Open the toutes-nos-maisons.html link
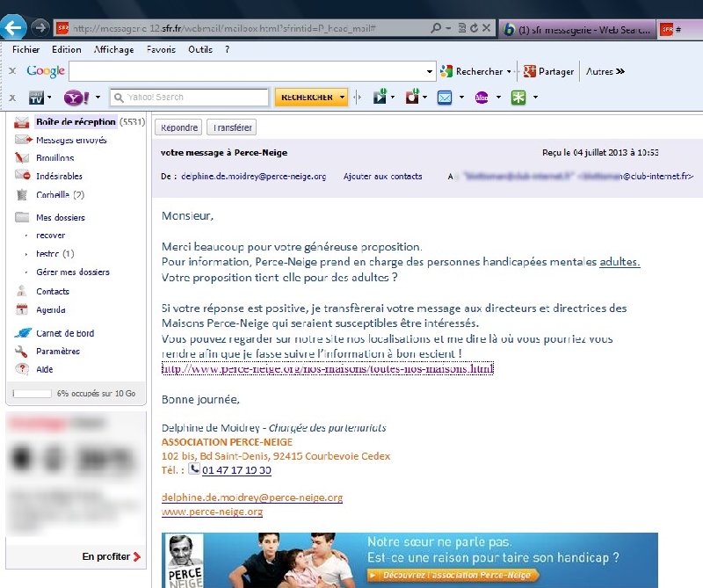 (x=327, y=368)
